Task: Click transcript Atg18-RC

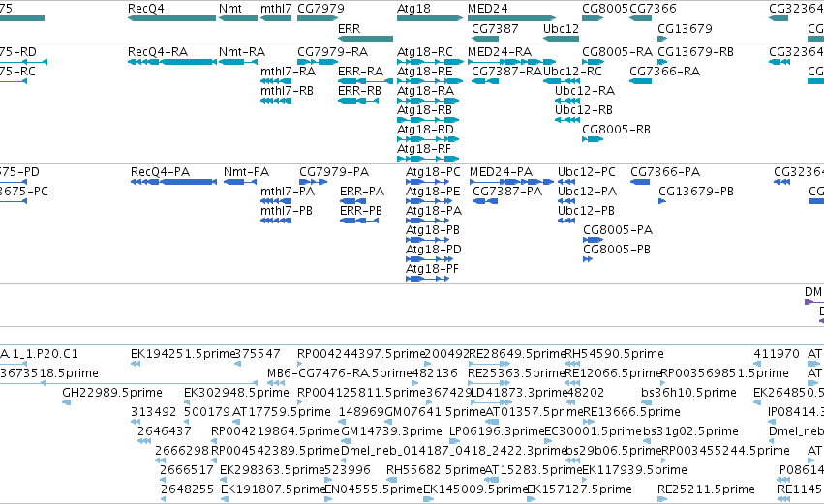Action: pyautogui.click(x=430, y=62)
